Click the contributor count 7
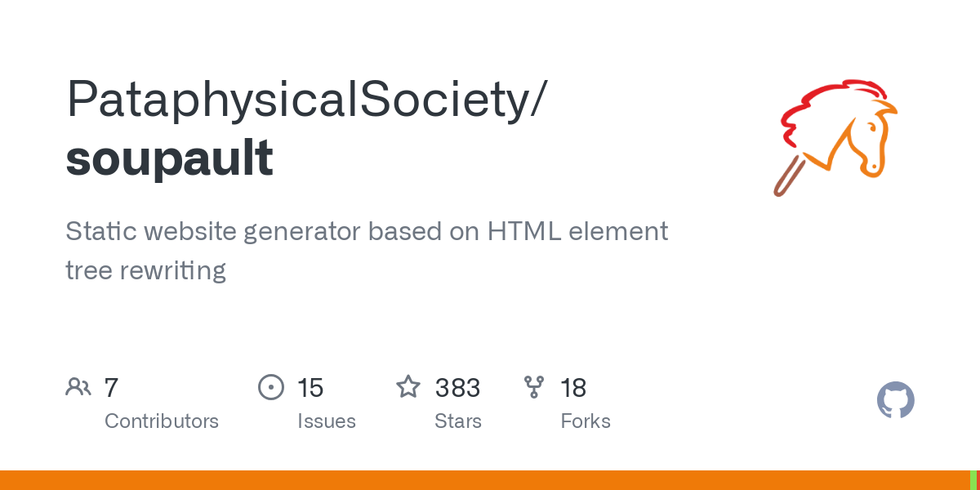The image size is (980, 490). click(x=112, y=387)
